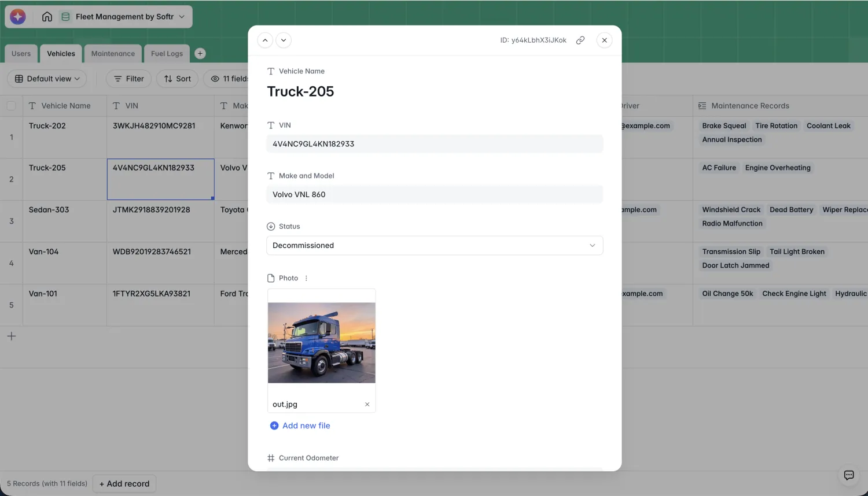Image resolution: width=868 pixels, height=496 pixels.
Task: Switch to the Users tab
Action: (x=21, y=54)
